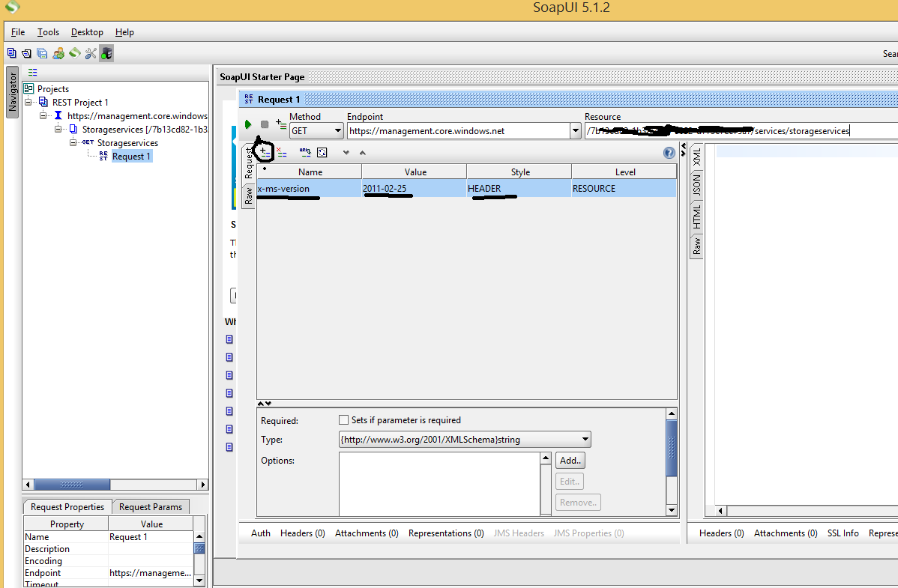Image resolution: width=898 pixels, height=588 pixels.
Task: Run Request 1 using the green arrow
Action: click(x=248, y=124)
